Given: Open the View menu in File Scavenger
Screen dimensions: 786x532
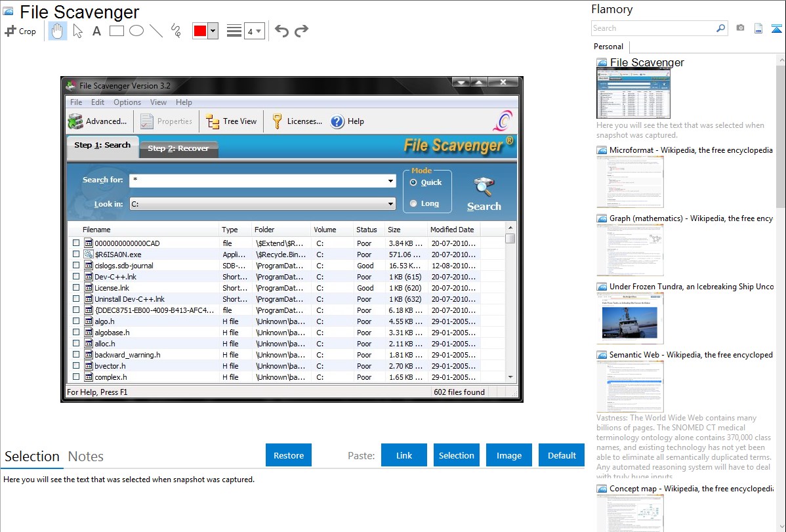Looking at the screenshot, I should [158, 102].
